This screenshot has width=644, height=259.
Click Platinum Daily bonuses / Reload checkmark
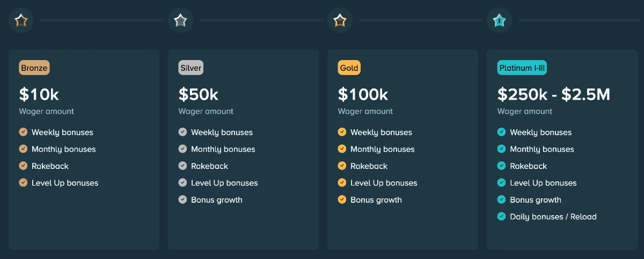501,217
